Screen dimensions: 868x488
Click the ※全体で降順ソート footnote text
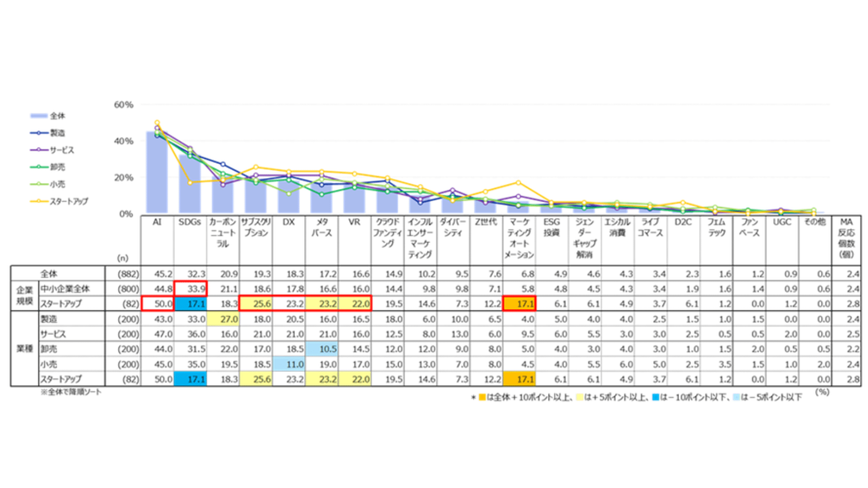point(71,392)
